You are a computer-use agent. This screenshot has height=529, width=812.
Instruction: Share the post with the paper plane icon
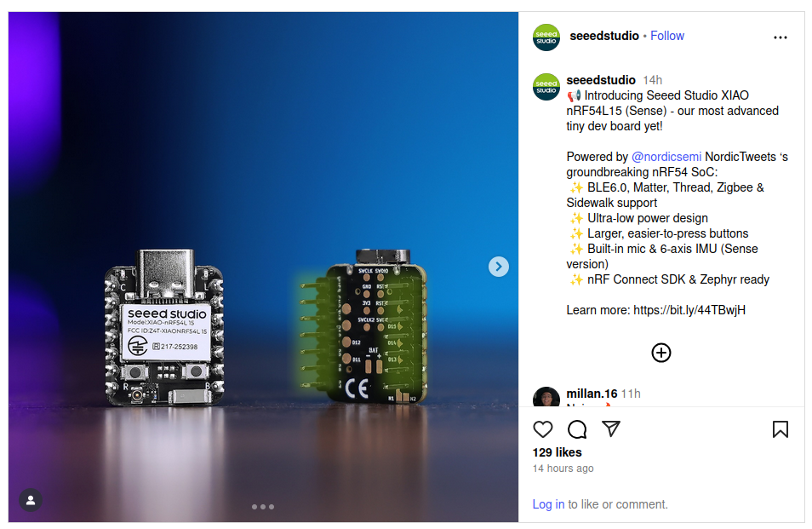(x=611, y=428)
